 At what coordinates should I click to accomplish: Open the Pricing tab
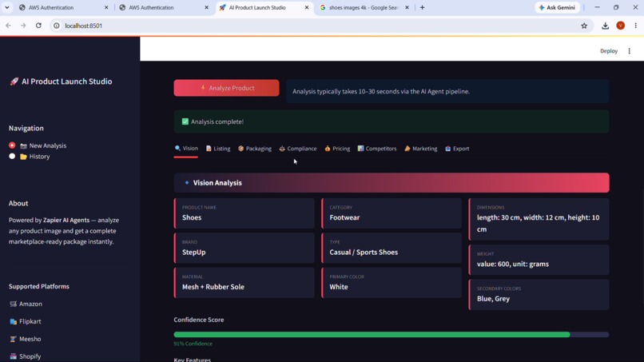[337, 149]
